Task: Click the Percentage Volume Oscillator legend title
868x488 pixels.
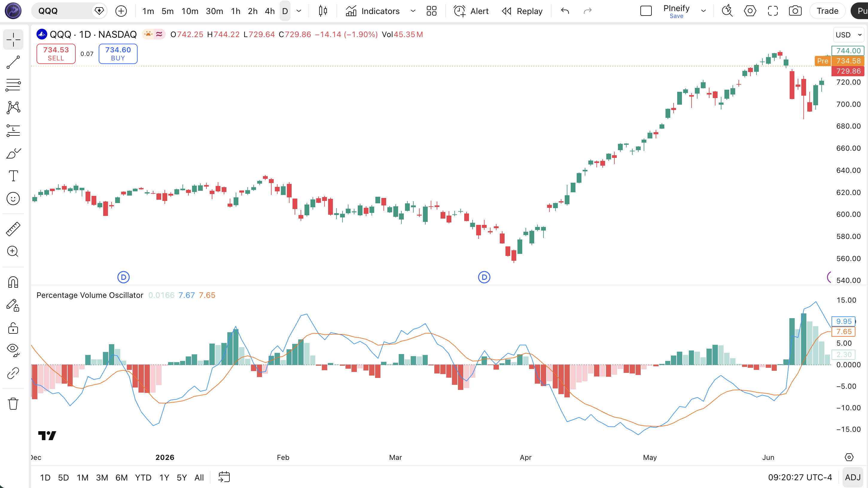Action: [90, 295]
